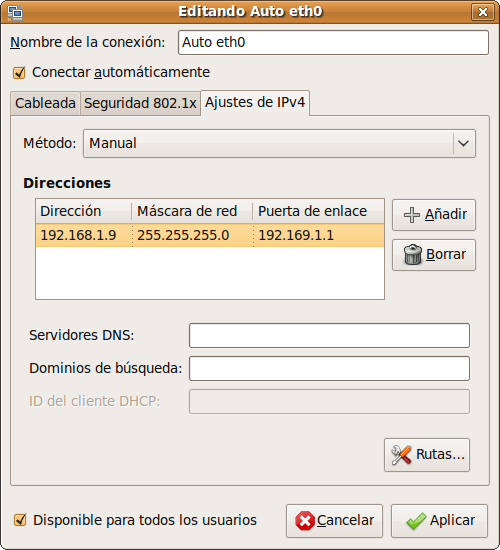The height and width of the screenshot is (550, 500).
Task: Click the plus icon on Añadir button
Action: click(x=412, y=215)
